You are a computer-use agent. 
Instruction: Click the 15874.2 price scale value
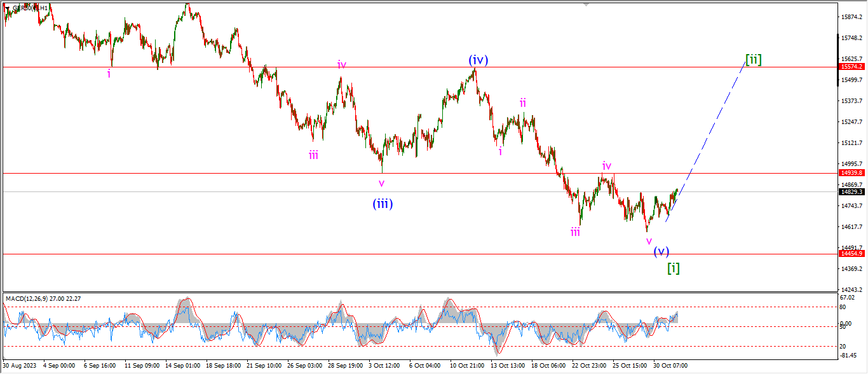[851, 17]
